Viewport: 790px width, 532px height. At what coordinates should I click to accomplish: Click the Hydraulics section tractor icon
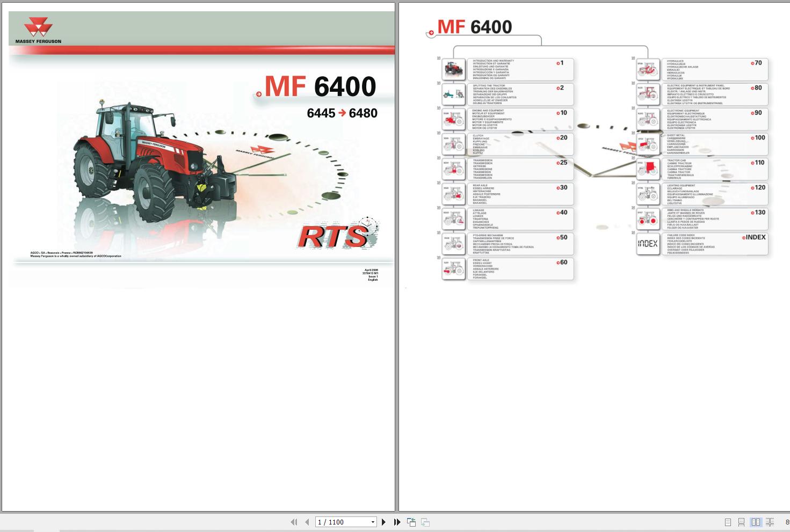click(x=648, y=69)
